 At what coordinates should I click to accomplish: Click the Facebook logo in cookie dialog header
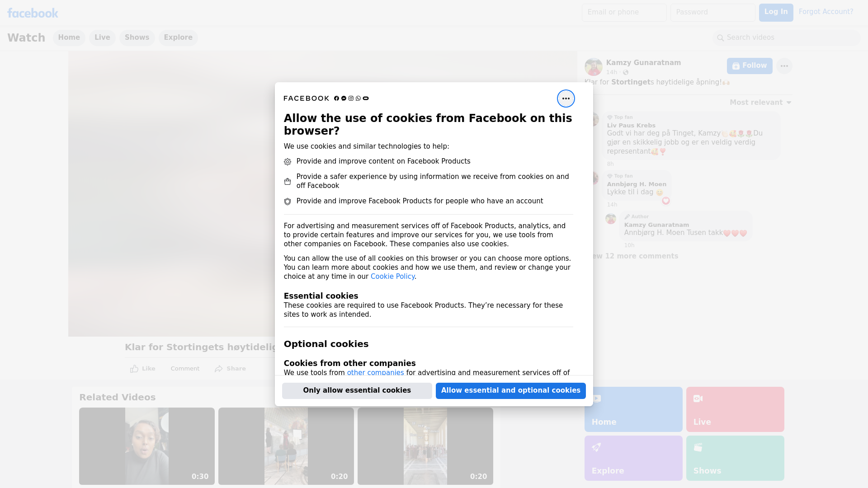click(x=336, y=99)
